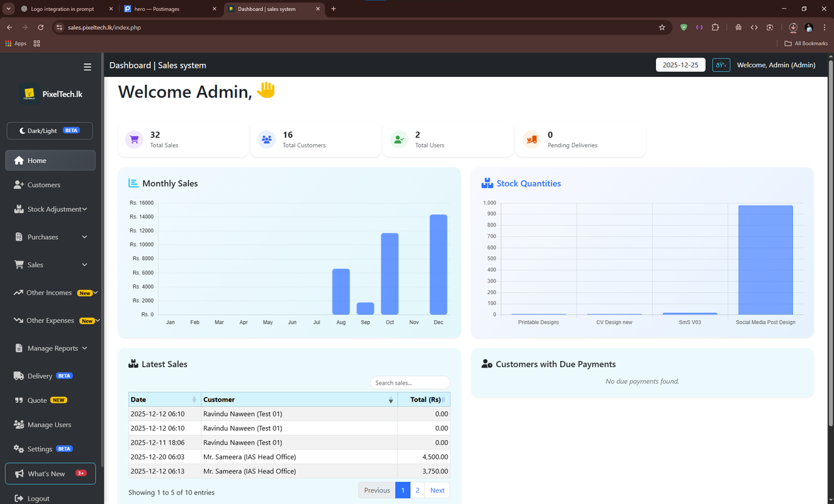Click the Pending Deliveries truck icon

531,139
